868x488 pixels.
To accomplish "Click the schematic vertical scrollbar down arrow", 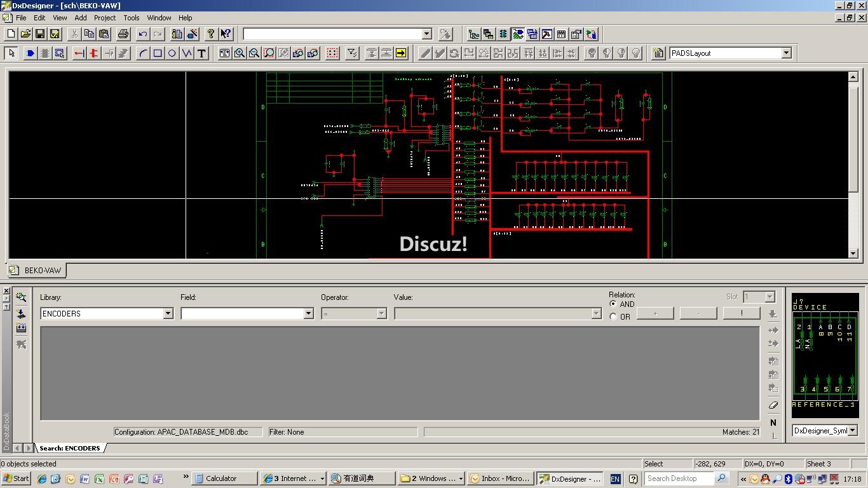I will point(853,254).
